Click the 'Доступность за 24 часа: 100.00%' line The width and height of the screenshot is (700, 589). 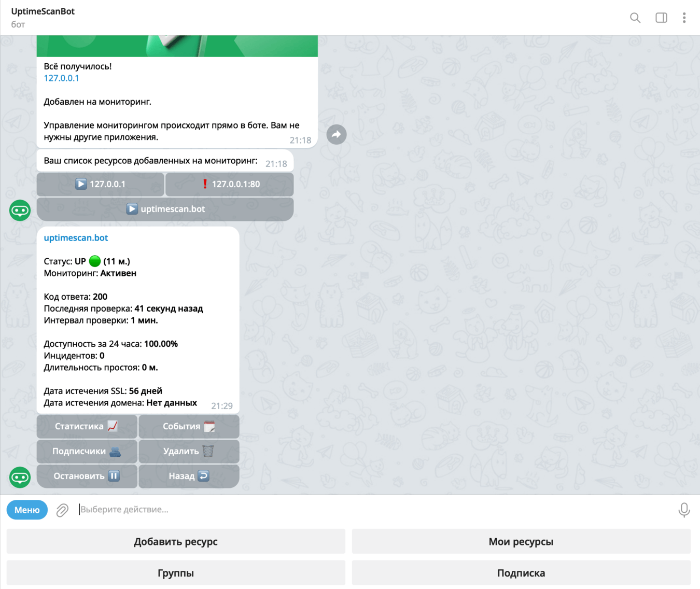coord(110,344)
